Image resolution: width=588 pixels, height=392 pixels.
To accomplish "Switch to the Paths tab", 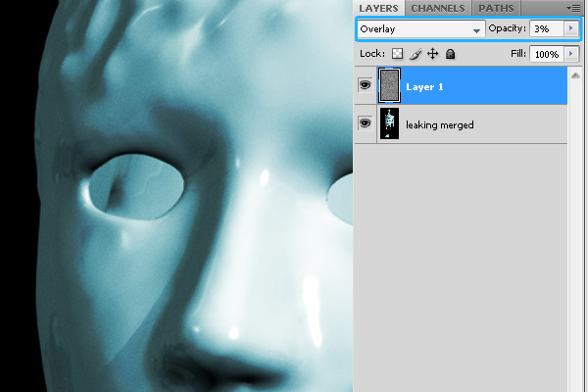I will click(x=496, y=8).
